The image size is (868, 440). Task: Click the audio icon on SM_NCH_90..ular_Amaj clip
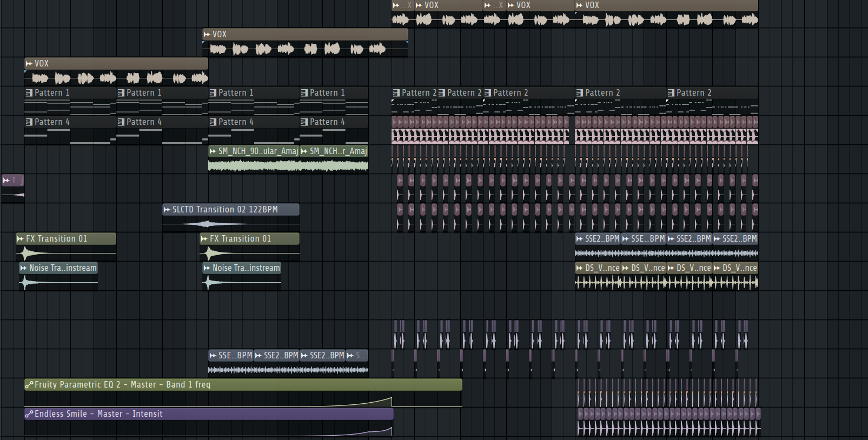[213, 151]
